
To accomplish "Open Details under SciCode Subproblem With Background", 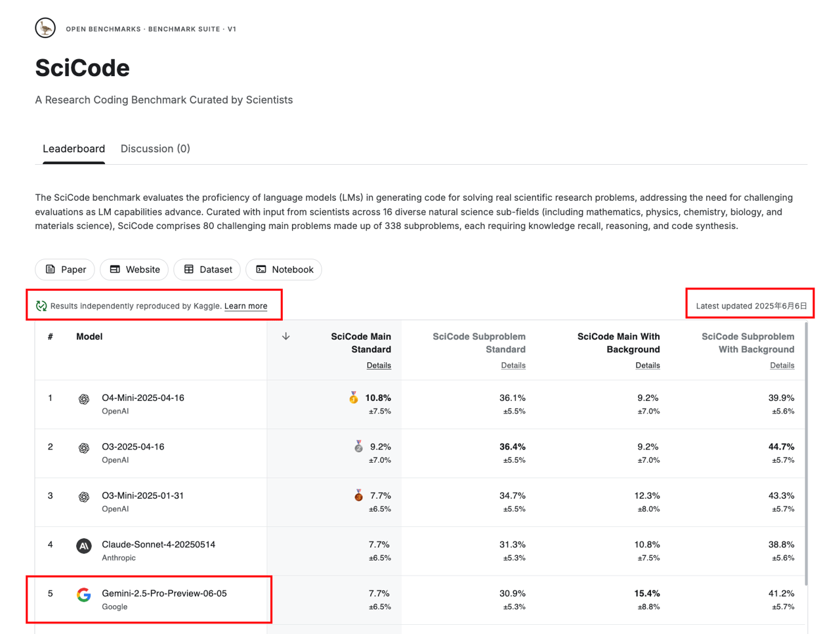I will tap(782, 366).
